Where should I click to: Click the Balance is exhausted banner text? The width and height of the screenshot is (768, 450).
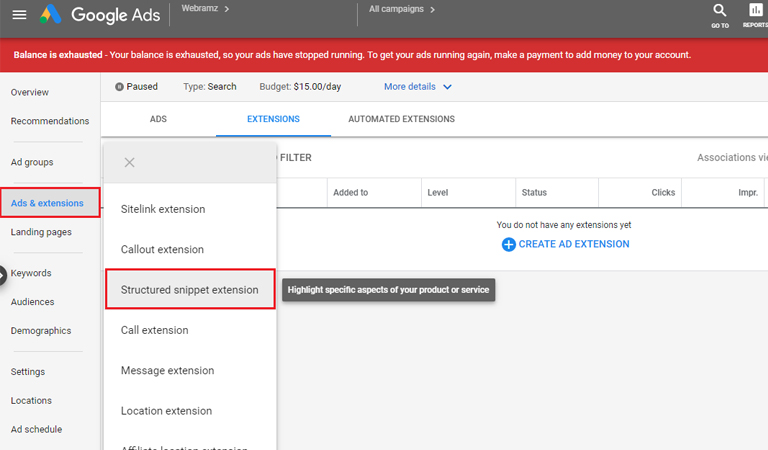click(x=352, y=55)
